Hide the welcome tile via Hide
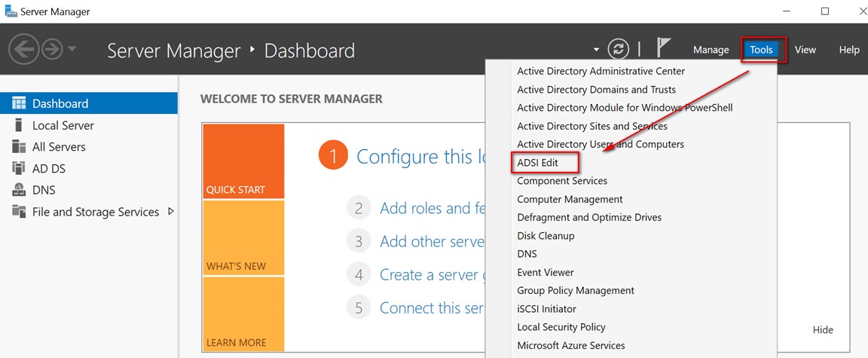 point(823,330)
